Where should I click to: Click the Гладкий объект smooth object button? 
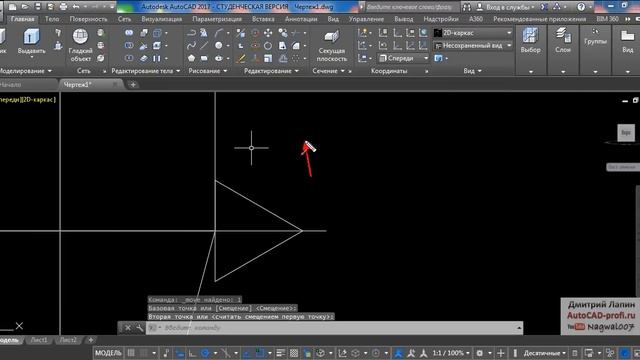pos(80,45)
